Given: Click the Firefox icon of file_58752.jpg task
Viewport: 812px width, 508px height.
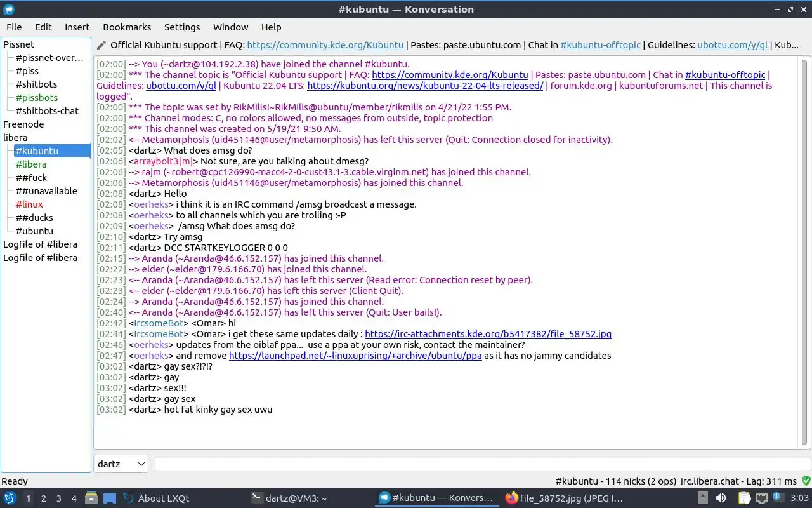Looking at the screenshot, I should 511,498.
